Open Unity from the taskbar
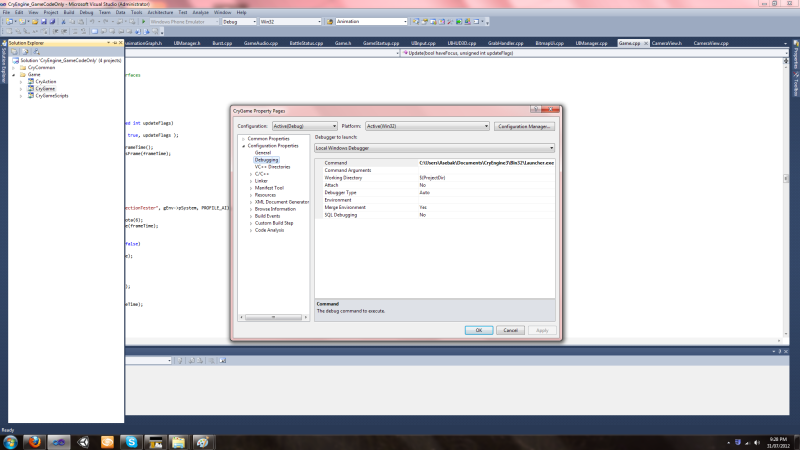Screen dimensions: 800x450 (83, 442)
